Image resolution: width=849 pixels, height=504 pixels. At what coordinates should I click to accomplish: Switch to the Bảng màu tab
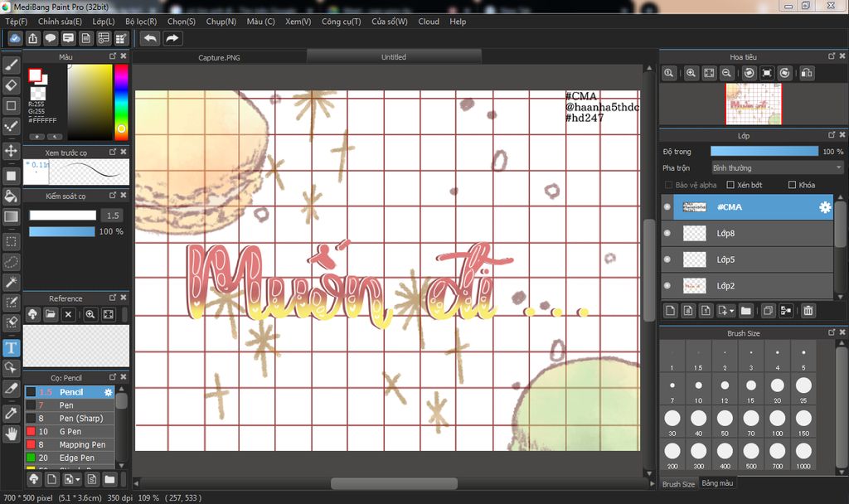(717, 483)
